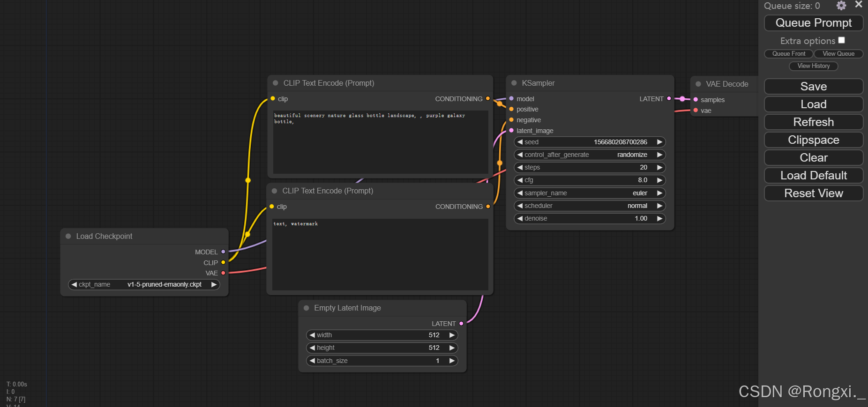Screen dimensions: 868x407
Task: Increase height with the right arrow
Action: pos(452,348)
